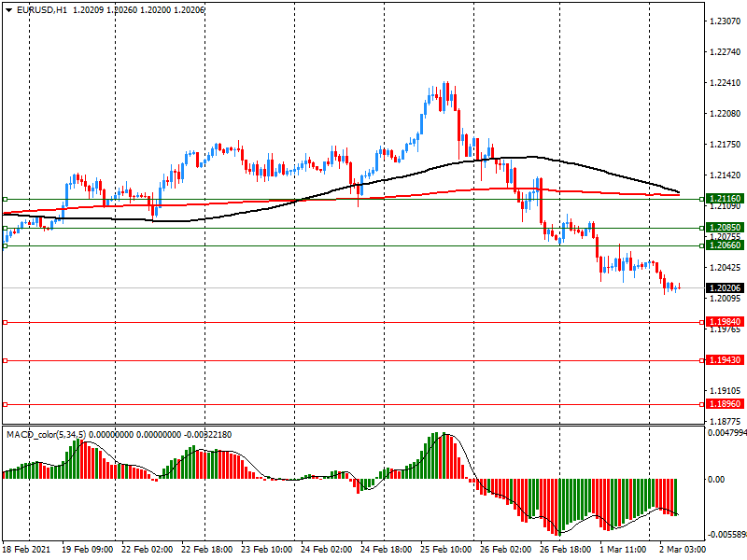Click the 24 Feb 02:00 time label
Screen dimensions: 747x560
click(x=326, y=550)
